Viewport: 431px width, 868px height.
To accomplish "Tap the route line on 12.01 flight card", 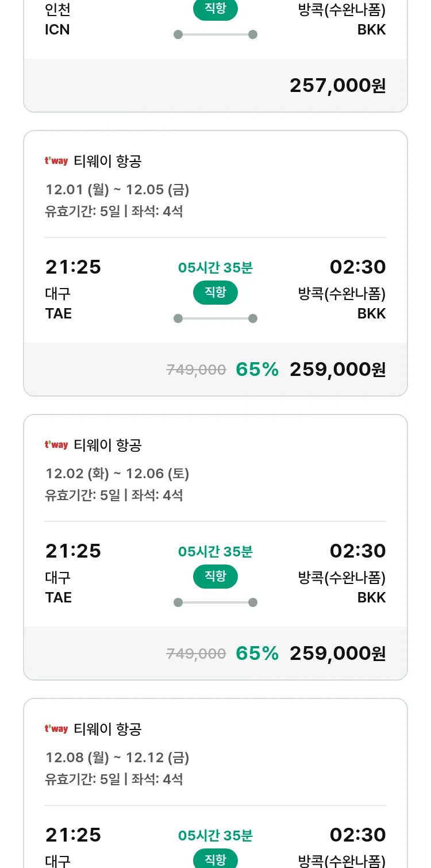I will coord(215,318).
